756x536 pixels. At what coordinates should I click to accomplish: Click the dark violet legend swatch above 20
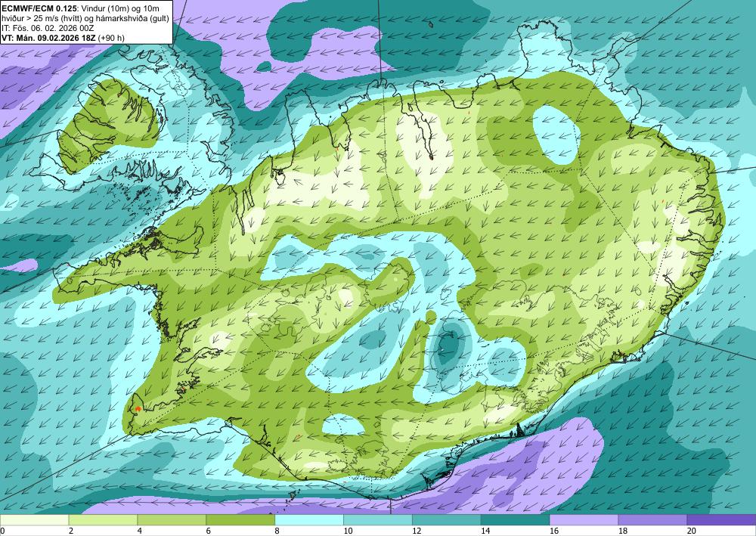(721, 520)
